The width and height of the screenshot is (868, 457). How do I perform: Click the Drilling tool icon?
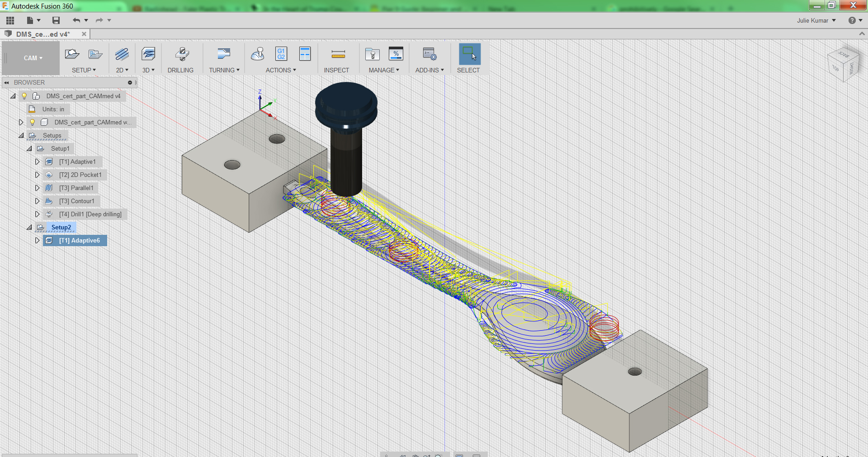(182, 54)
